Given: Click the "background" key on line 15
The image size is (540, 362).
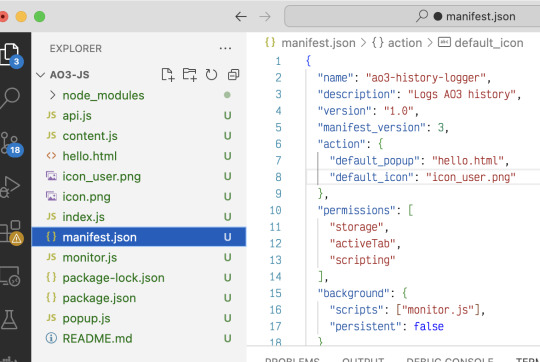Looking at the screenshot, I should click(x=353, y=293).
